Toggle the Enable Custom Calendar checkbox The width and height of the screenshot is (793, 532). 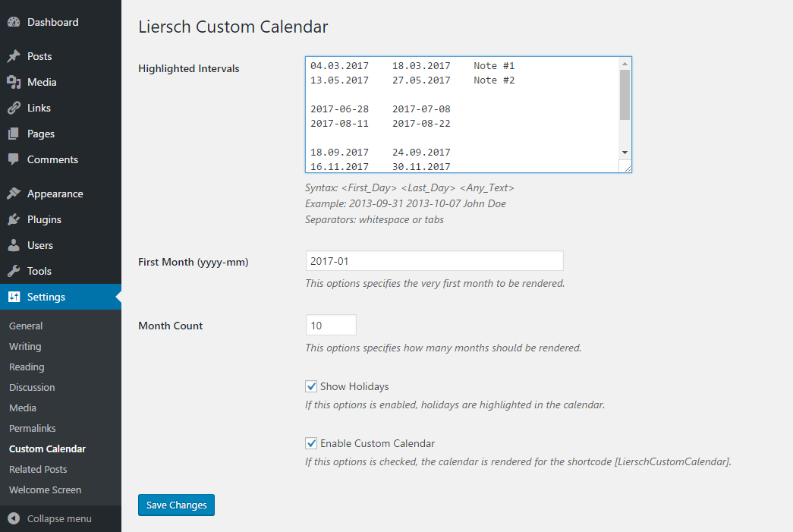pyautogui.click(x=311, y=443)
